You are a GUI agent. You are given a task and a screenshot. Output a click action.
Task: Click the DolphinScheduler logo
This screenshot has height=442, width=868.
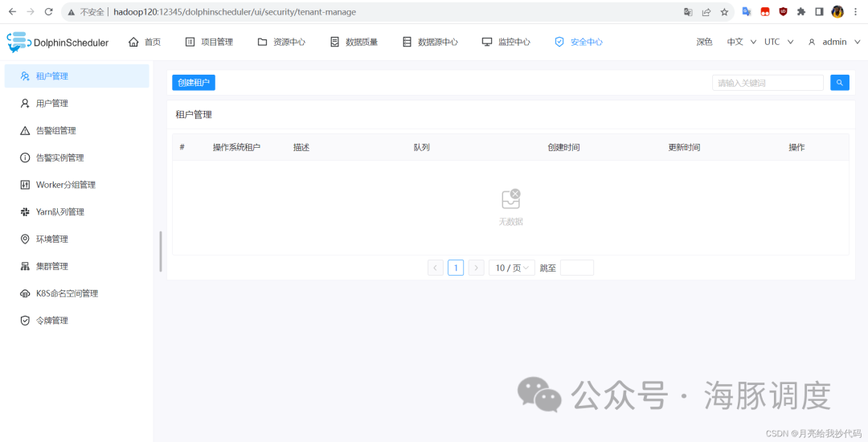[58, 42]
